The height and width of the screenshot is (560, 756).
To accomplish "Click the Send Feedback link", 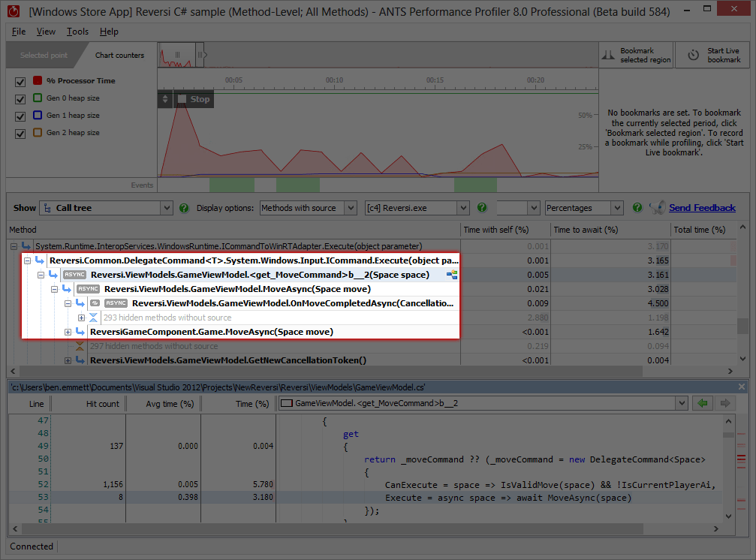I will 702,208.
